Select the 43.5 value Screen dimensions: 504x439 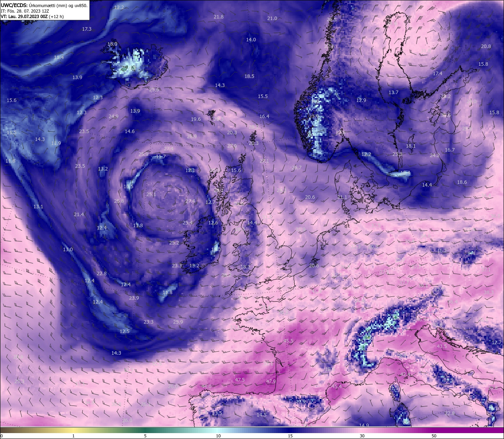pos(442,346)
